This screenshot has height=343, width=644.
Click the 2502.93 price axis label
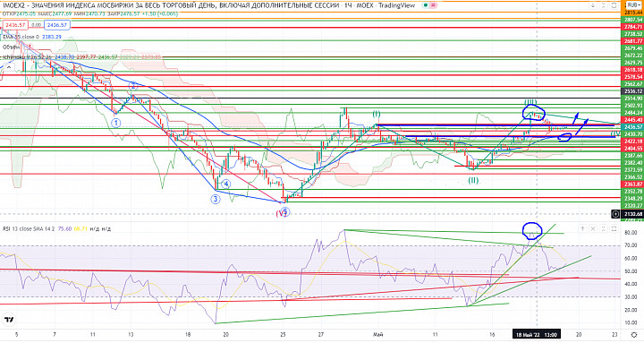(633, 106)
